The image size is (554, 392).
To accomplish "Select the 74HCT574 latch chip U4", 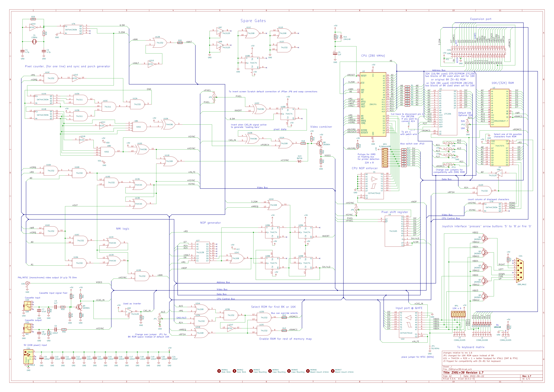I will tap(500, 153).
